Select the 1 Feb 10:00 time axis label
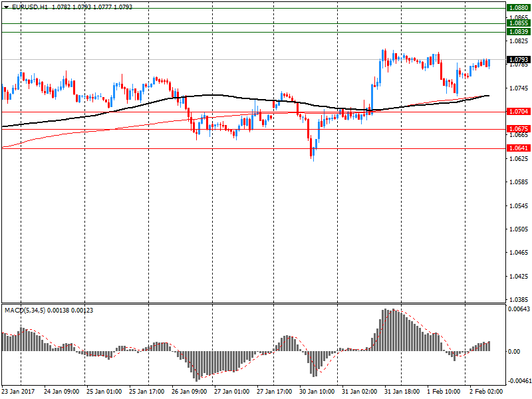 tap(444, 392)
